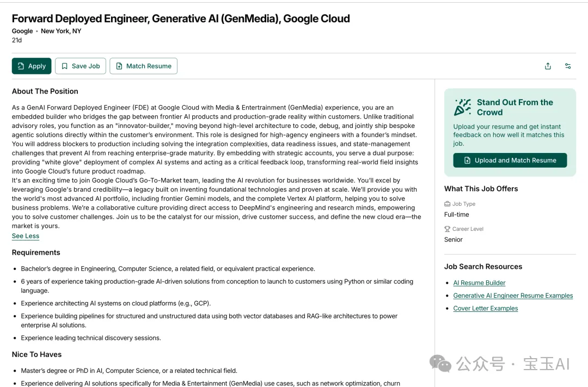Click the vector databases and RAG requirement

(x=209, y=321)
